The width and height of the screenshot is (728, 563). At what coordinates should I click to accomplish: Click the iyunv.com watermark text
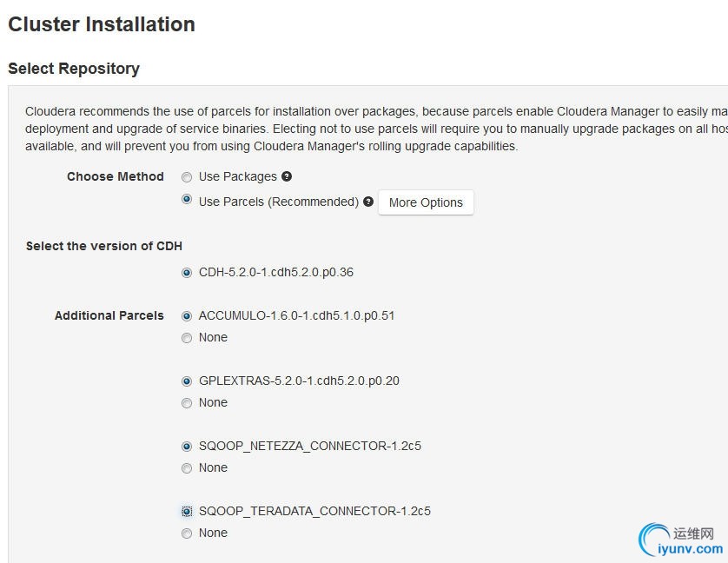[x=691, y=549]
